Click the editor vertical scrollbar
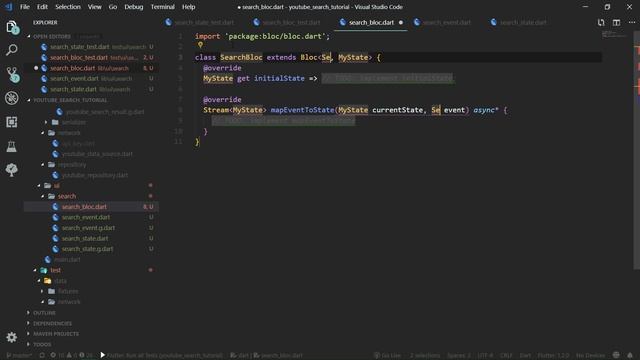The width and height of the screenshot is (640, 360). click(x=636, y=151)
